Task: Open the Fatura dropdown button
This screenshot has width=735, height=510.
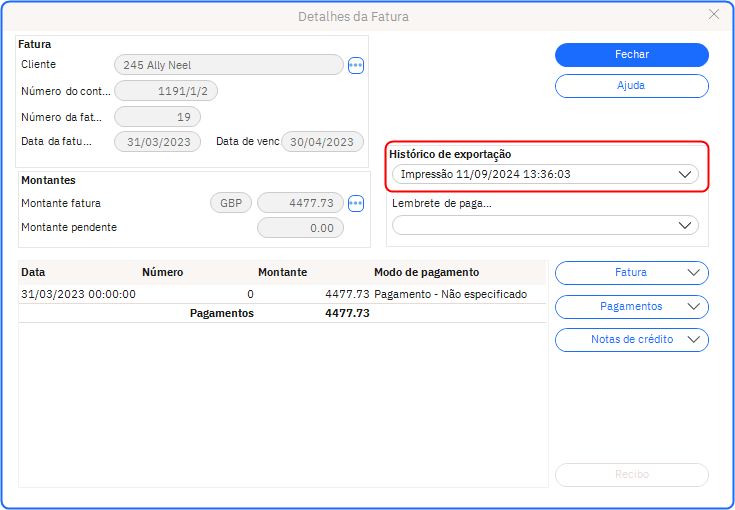Action: [x=631, y=273]
